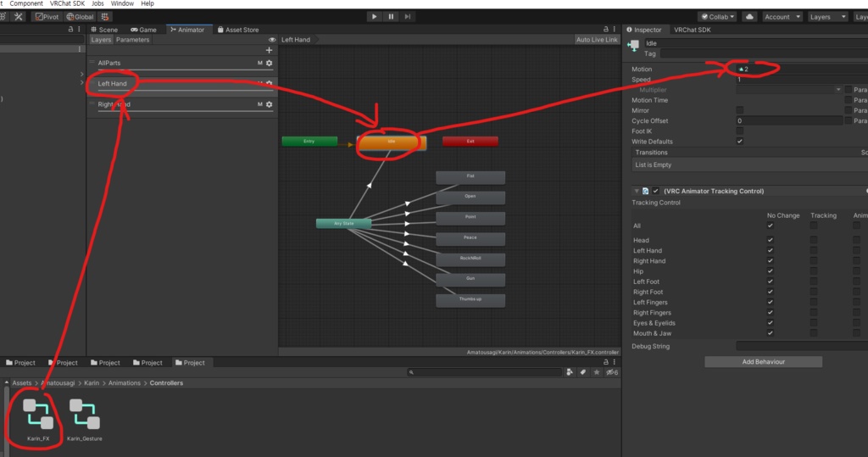Enable the Foot IK checkbox
Viewport: 868px width, 457px height.
point(739,131)
